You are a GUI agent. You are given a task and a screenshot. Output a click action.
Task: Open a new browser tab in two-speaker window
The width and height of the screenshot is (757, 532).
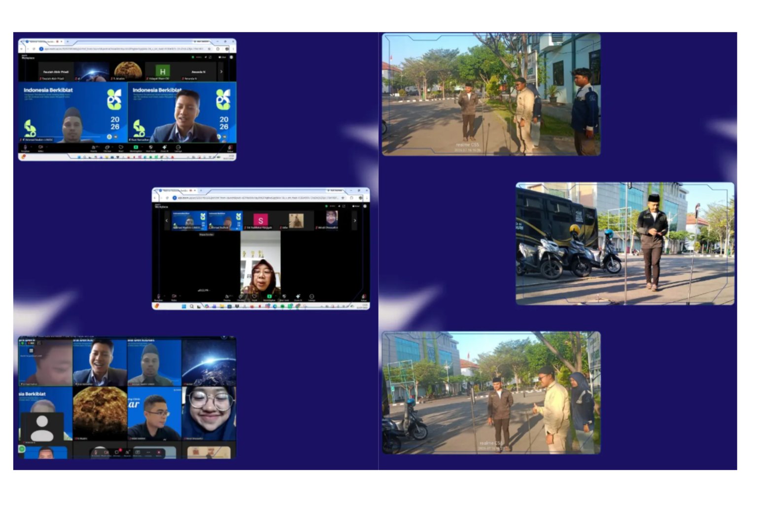coord(68,42)
